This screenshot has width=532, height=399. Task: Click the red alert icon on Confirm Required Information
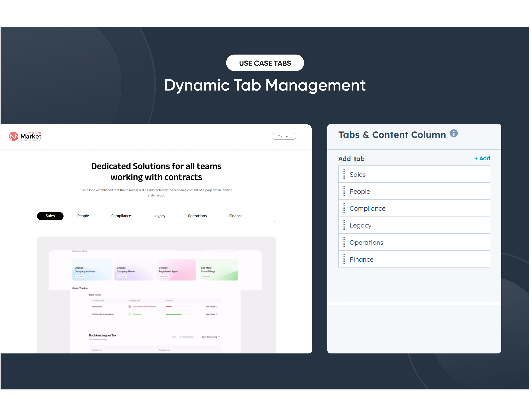click(130, 307)
